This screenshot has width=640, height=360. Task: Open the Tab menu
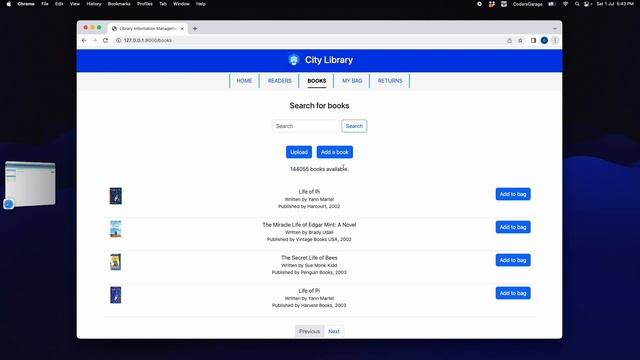(163, 4)
